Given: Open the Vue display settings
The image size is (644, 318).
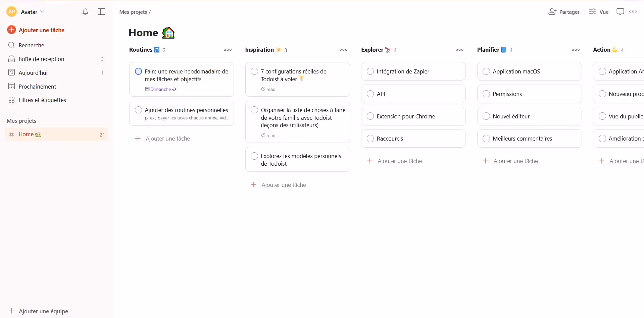Looking at the screenshot, I should (599, 12).
